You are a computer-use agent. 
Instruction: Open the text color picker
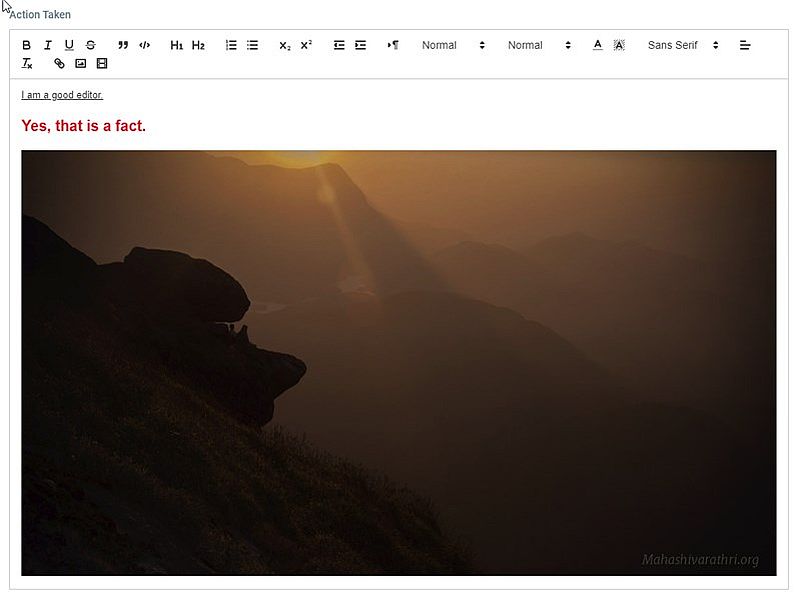click(596, 45)
